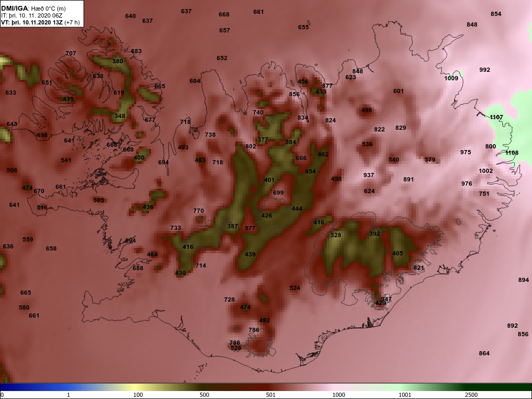Select the map value '892'
Image resolution: width=532 pixels, height=399 pixels.
pos(512,326)
